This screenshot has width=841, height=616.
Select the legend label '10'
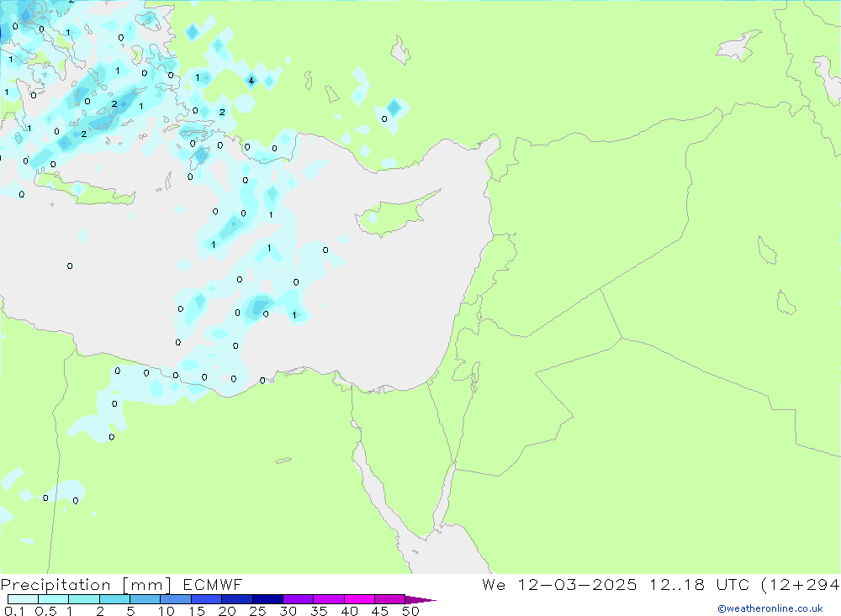tap(167, 611)
